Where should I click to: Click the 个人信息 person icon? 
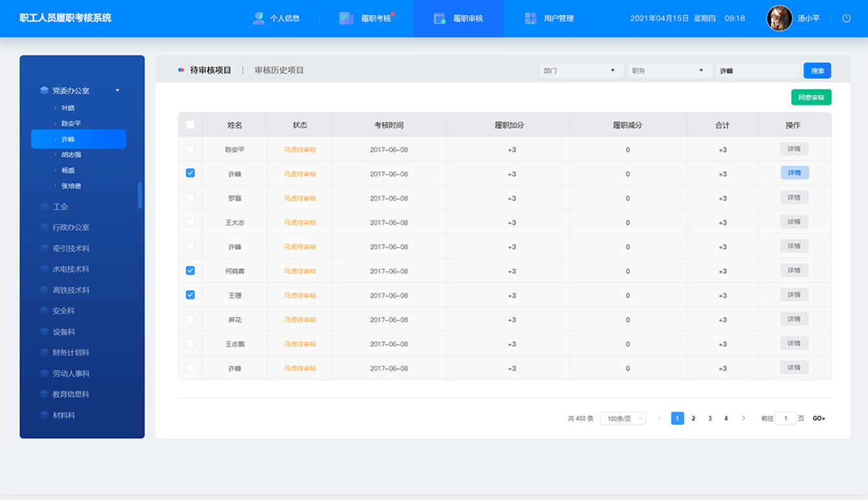259,18
